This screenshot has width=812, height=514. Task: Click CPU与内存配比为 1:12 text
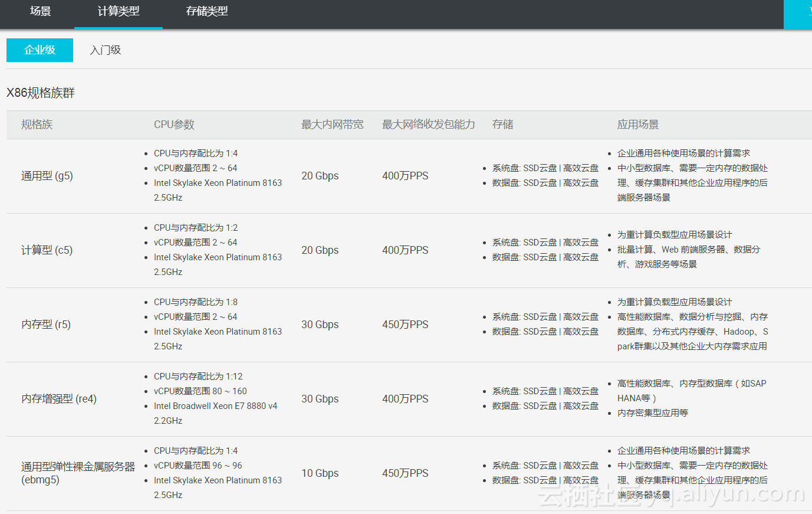198,377
